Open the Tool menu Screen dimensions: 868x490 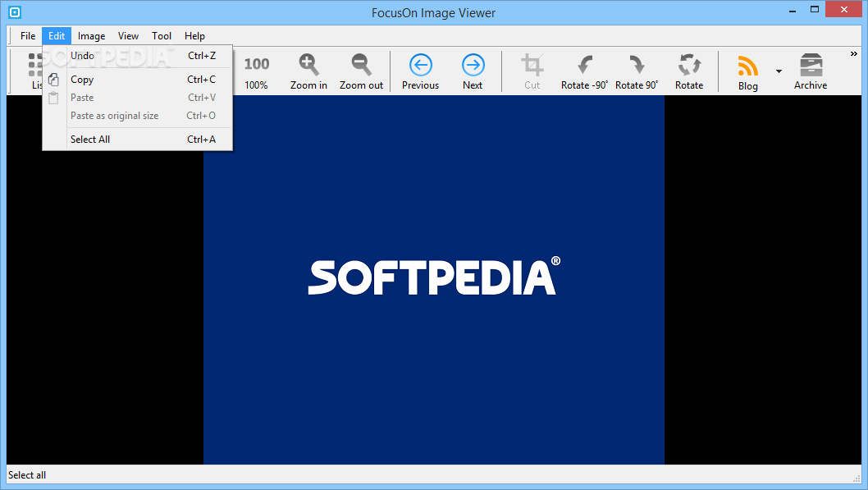162,36
